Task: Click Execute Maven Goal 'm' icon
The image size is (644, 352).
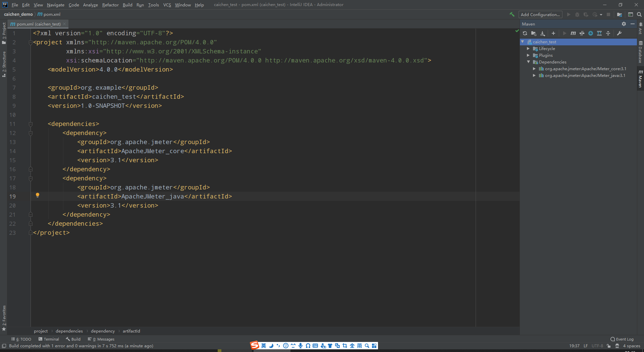Action: [573, 33]
